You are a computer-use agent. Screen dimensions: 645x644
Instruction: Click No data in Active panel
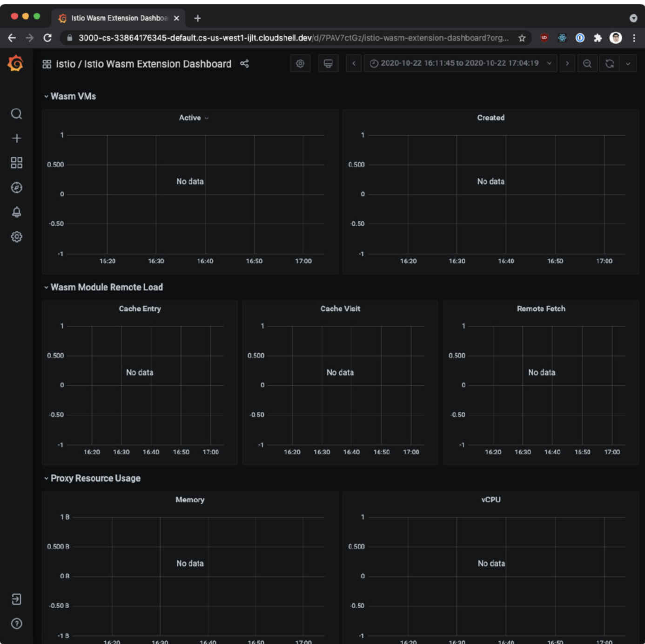(190, 181)
